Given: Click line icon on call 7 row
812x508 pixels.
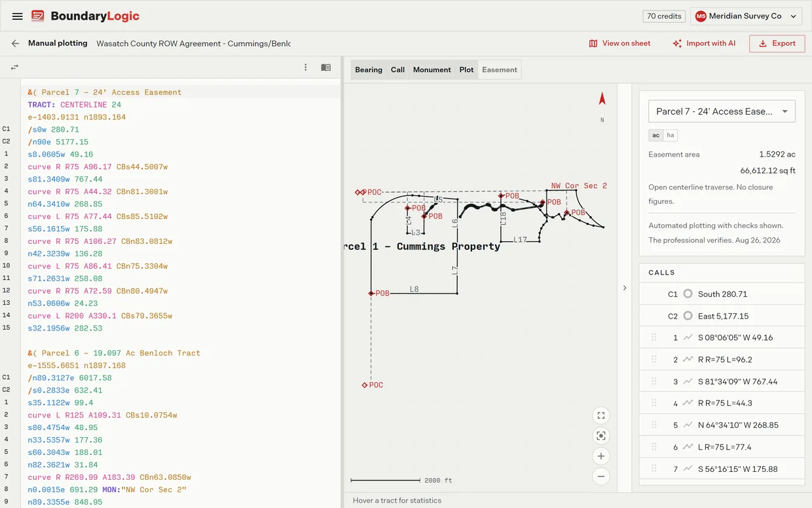Looking at the screenshot, I should pos(688,469).
